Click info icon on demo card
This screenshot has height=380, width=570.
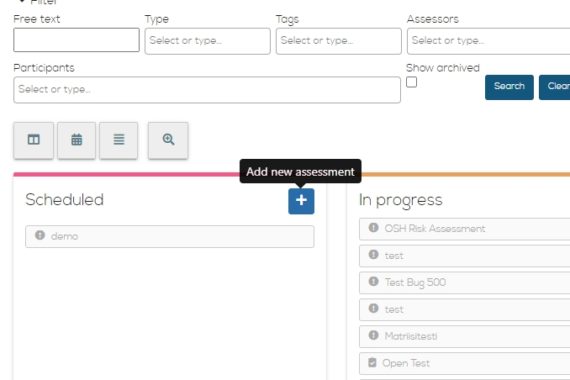(40, 235)
